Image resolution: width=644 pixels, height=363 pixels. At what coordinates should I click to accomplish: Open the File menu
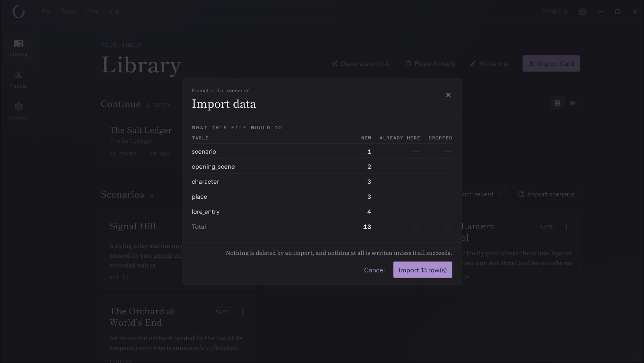[46, 11]
